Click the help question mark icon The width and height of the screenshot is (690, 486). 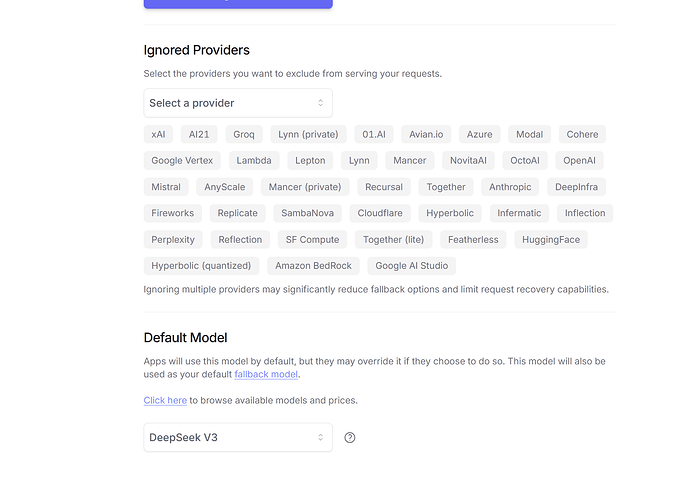click(350, 438)
